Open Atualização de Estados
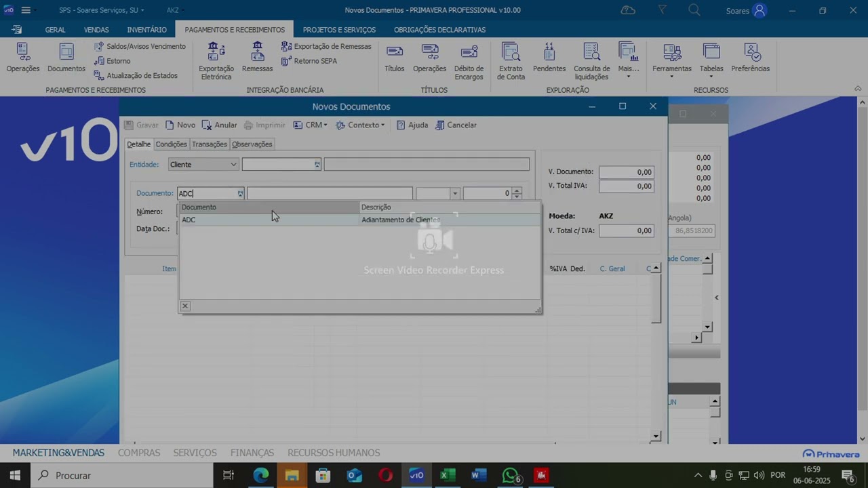The image size is (868, 488). (136, 75)
